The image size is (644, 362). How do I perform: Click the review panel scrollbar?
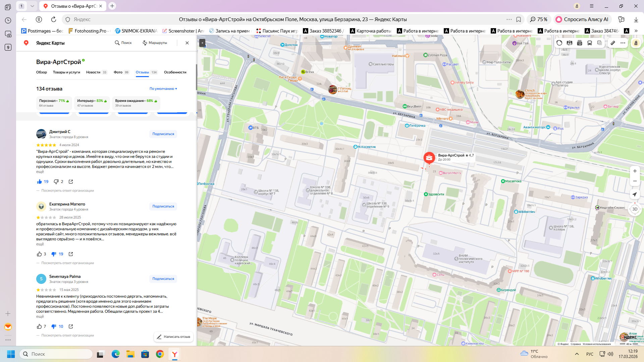click(x=196, y=77)
